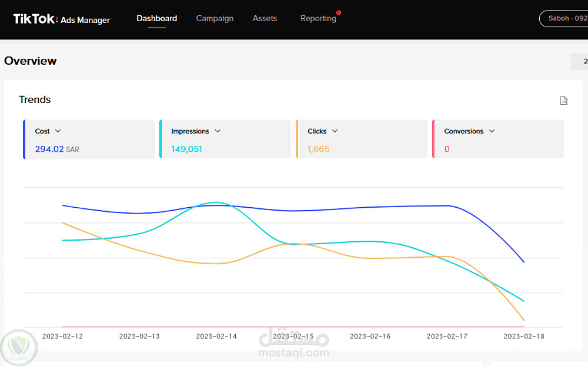
Task: Click the TikTok Ads Manager logo
Action: 62,19
